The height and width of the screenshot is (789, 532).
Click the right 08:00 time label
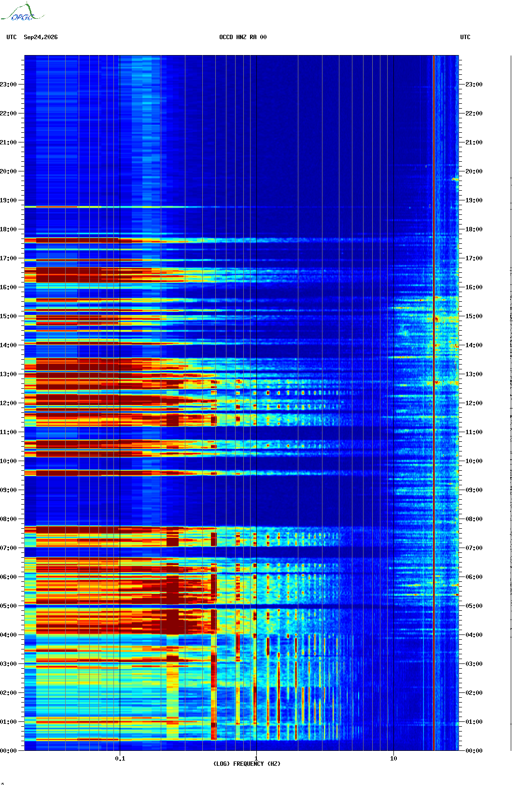(474, 519)
